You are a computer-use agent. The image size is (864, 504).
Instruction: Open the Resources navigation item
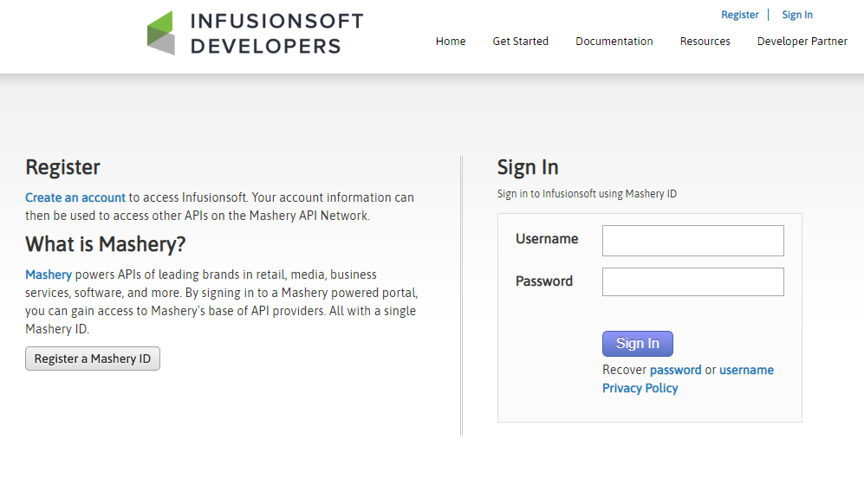[705, 42]
